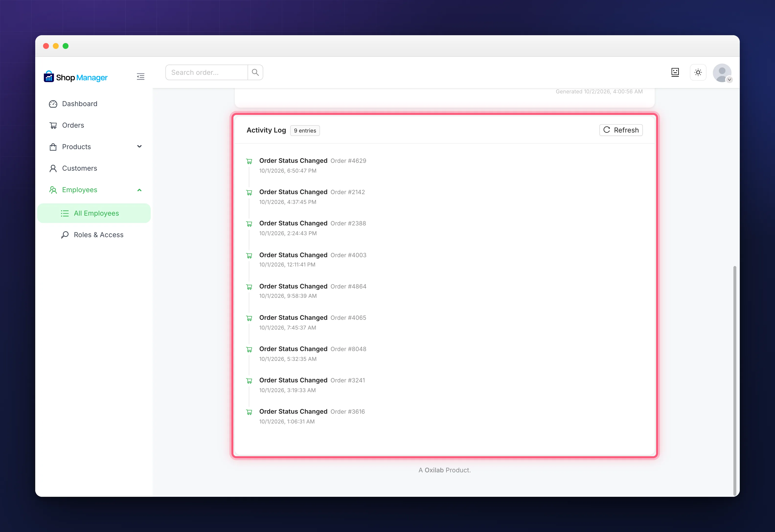Click the Products bag icon
This screenshot has width=775, height=532.
53,147
